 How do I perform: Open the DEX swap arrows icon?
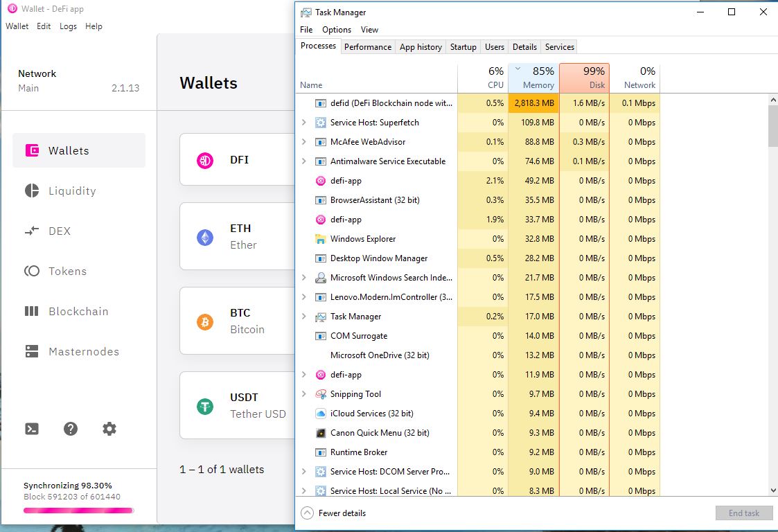coord(32,231)
